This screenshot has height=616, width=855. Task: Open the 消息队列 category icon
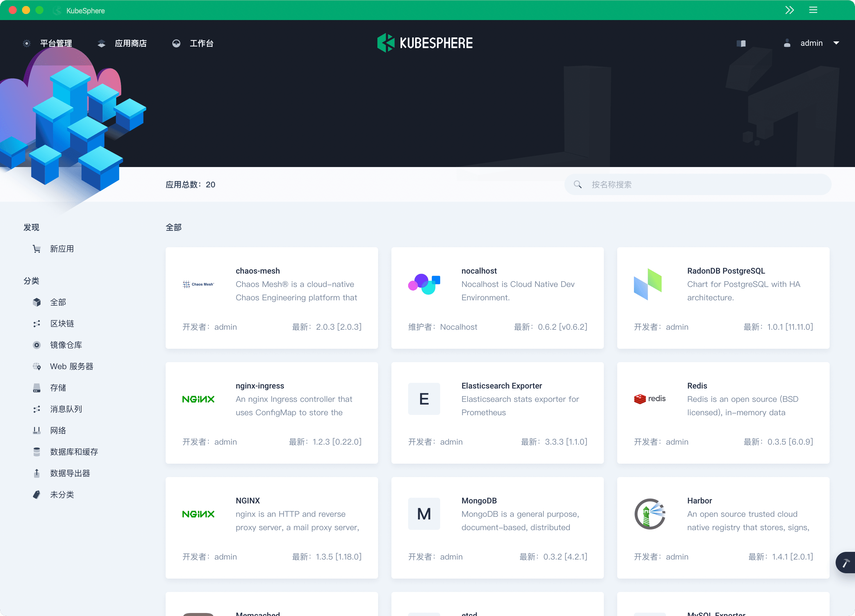click(36, 409)
